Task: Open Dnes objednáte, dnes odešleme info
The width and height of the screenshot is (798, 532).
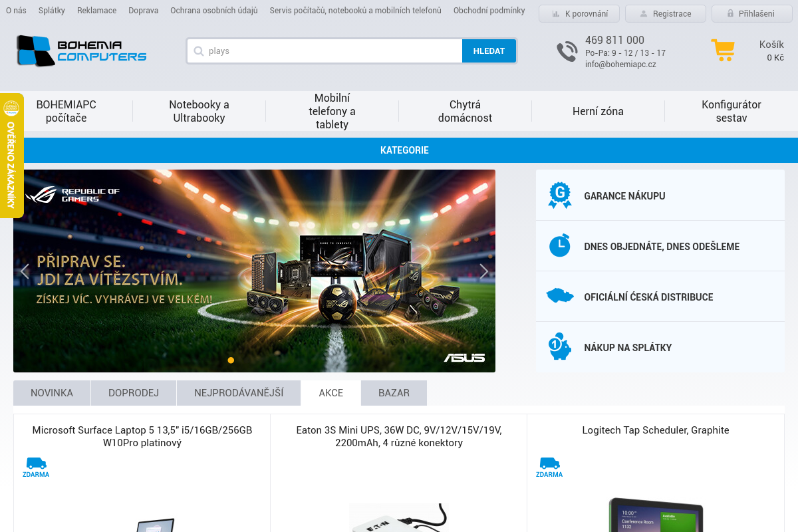Action: (660, 246)
